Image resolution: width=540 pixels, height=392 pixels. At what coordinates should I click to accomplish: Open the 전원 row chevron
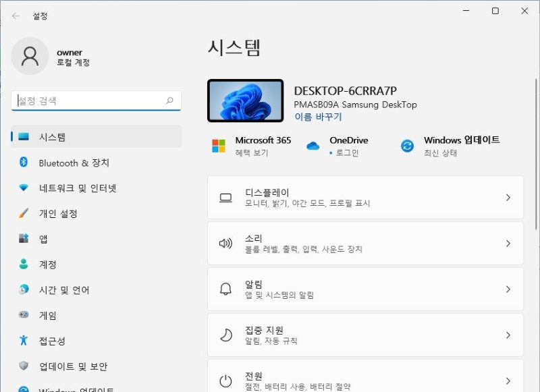coord(508,381)
